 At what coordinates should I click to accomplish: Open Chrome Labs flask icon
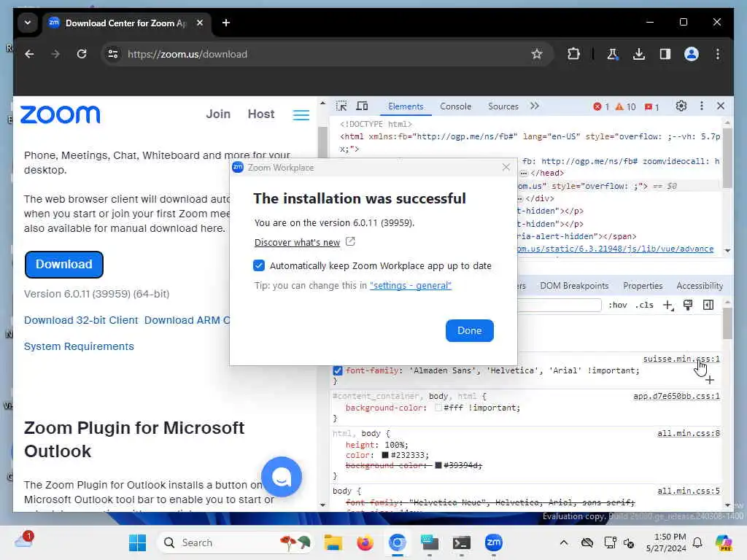coord(612,54)
